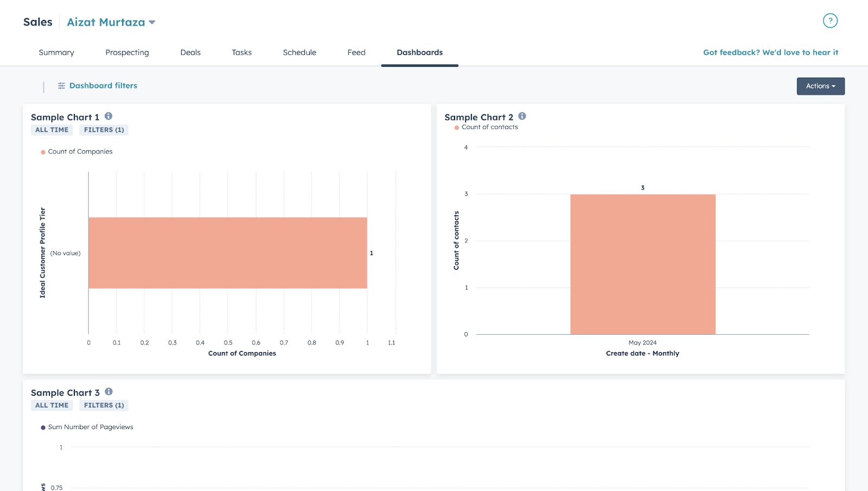The height and width of the screenshot is (491, 868).
Task: Click the Sample Chart 2 info icon
Action: tap(522, 116)
